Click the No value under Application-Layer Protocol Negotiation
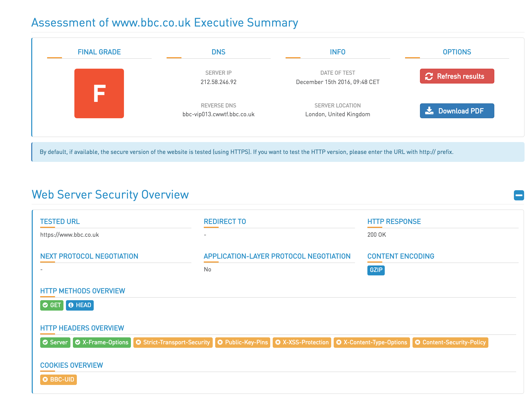Screen dimensions: 532x409 coord(207,269)
